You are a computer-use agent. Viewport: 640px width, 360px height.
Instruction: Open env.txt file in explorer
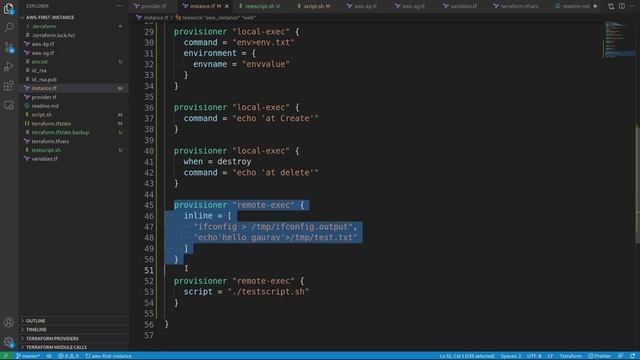point(40,62)
